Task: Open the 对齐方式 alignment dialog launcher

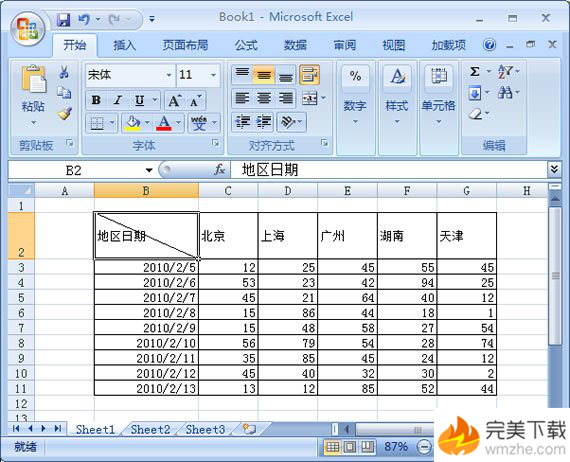Action: (x=324, y=143)
